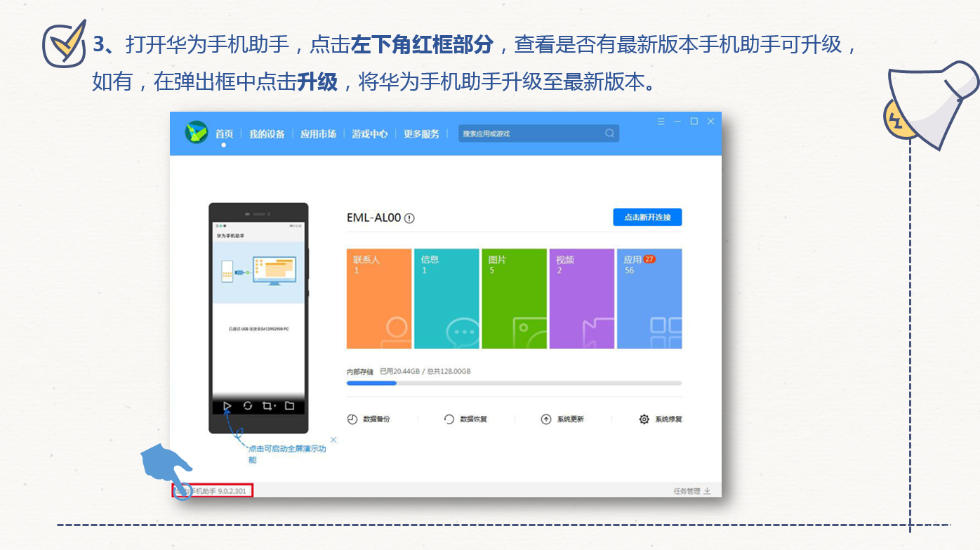Click the HiSuite logo icon
980x550 pixels.
click(x=197, y=132)
